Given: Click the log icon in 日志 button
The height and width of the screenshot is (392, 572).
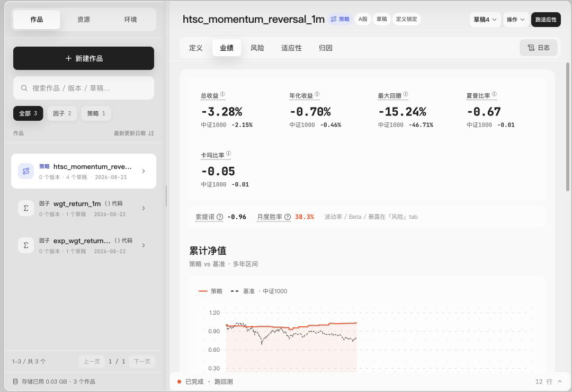Looking at the screenshot, I should point(531,48).
